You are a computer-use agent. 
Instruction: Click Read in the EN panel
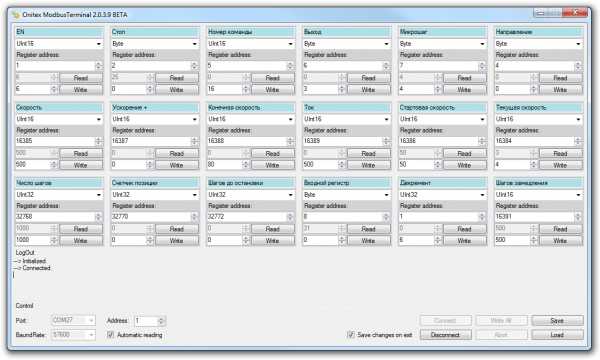[81, 78]
